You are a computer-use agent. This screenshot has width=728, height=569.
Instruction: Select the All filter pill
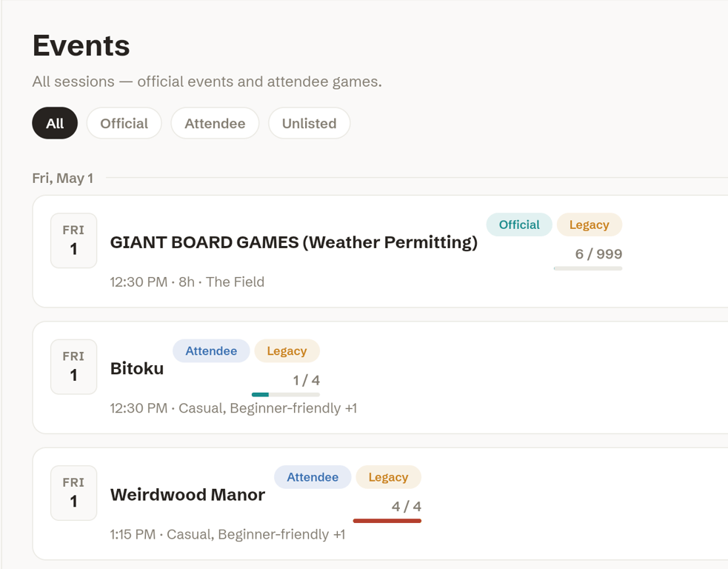click(x=55, y=123)
